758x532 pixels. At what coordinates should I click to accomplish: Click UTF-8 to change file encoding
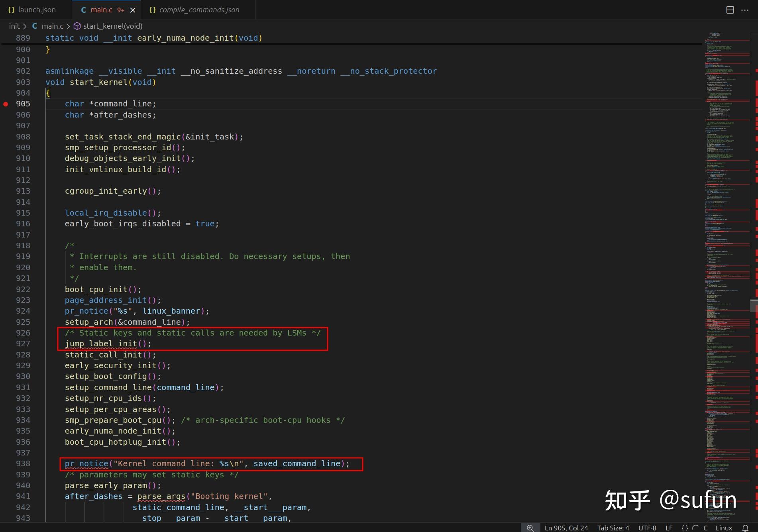click(x=647, y=528)
